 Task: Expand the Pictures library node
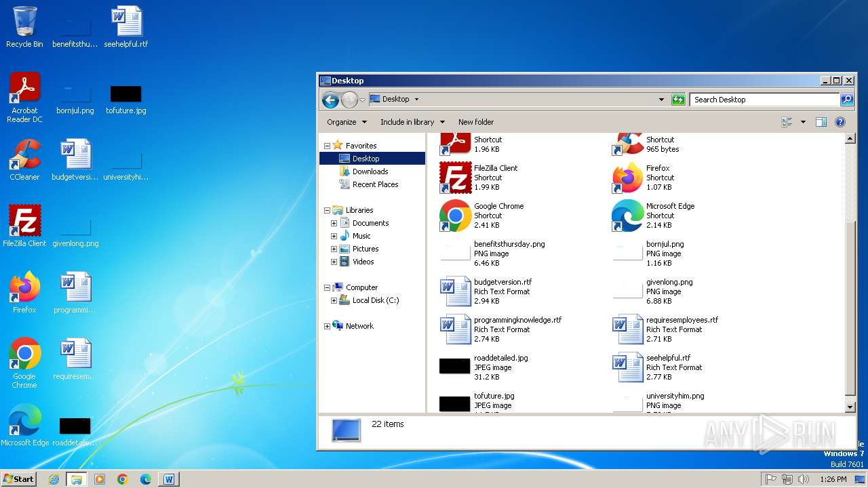click(334, 249)
